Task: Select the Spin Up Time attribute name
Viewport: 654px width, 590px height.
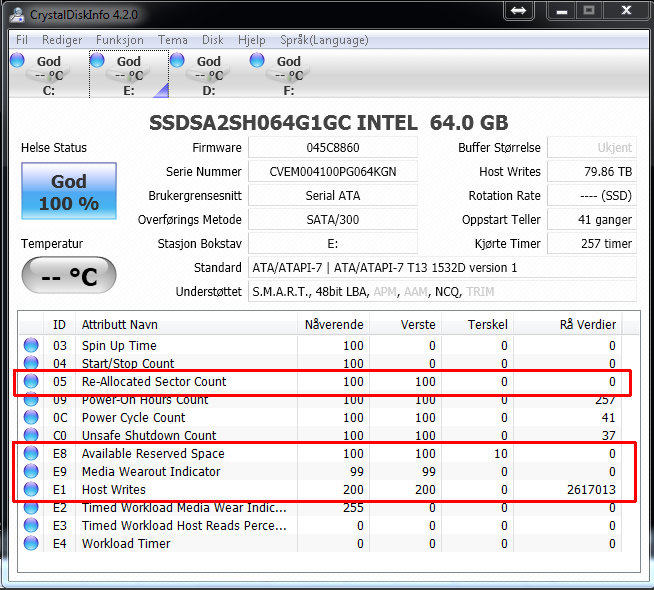Action: coord(119,345)
